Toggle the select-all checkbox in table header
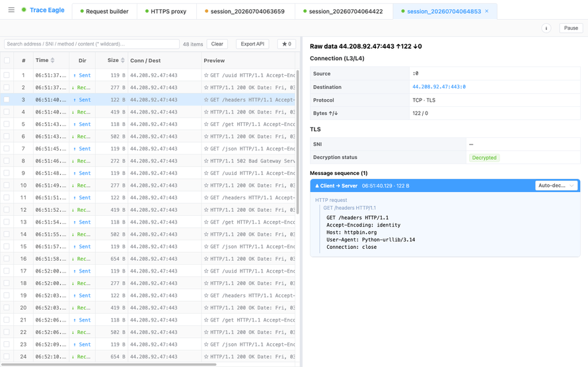Image resolution: width=588 pixels, height=367 pixels. tap(7, 60)
